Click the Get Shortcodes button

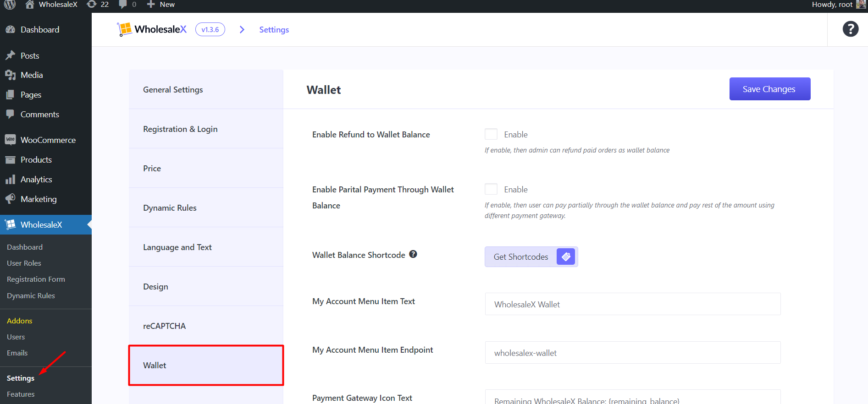click(531, 257)
